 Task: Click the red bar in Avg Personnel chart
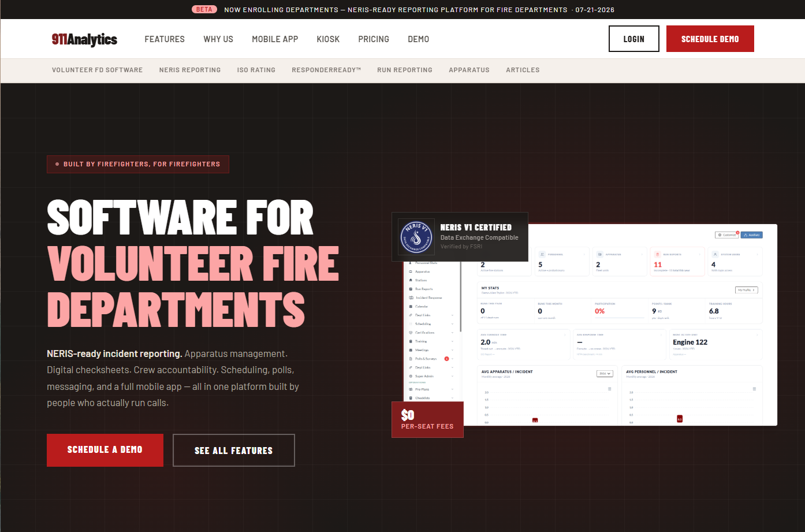pos(680,419)
